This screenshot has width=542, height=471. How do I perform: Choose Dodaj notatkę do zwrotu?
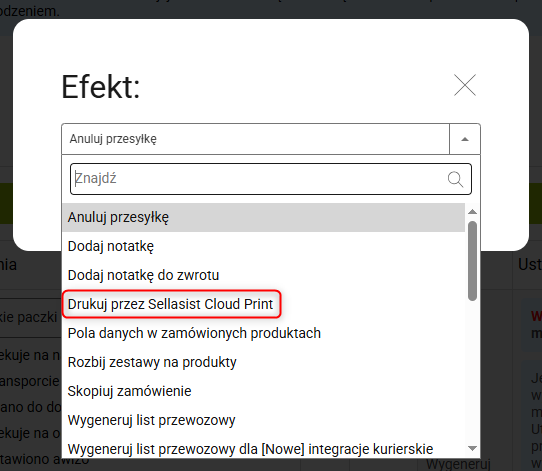click(264, 275)
